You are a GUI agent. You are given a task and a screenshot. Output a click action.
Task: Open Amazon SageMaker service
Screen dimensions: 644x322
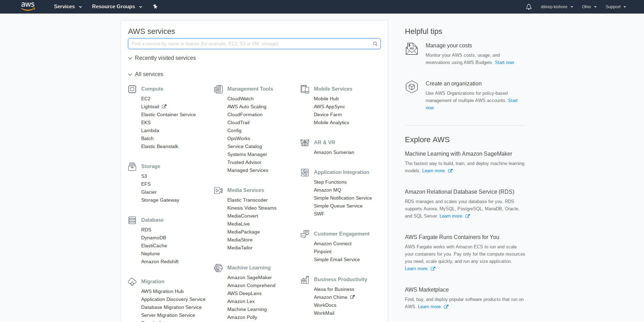(250, 278)
